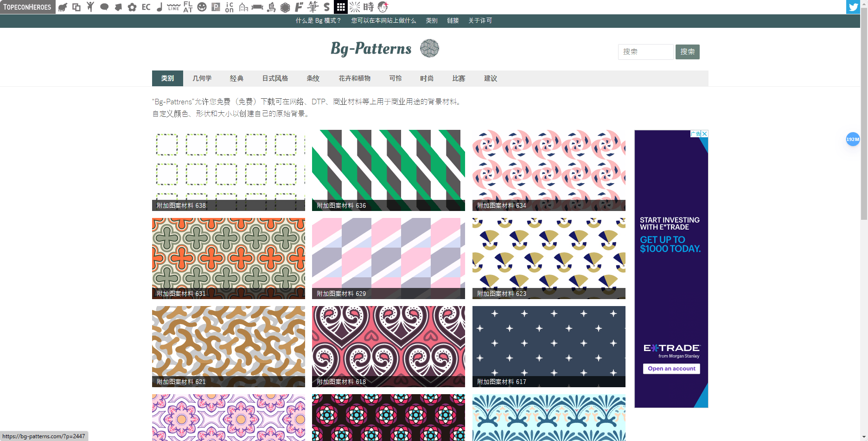Viewport: 868px width, 441px height.
Task: Click Open an account in the E*TRADE ad
Action: coord(671,368)
